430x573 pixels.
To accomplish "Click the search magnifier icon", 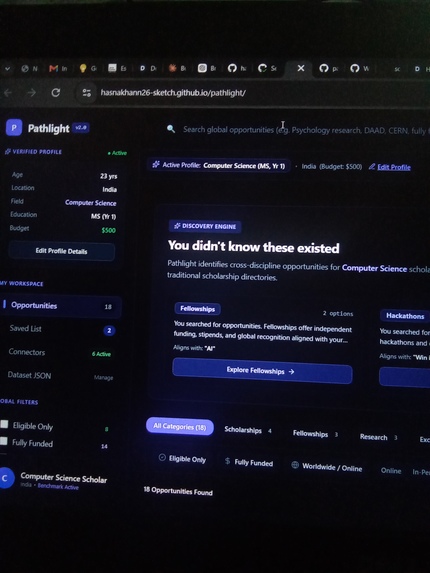I will tap(171, 129).
